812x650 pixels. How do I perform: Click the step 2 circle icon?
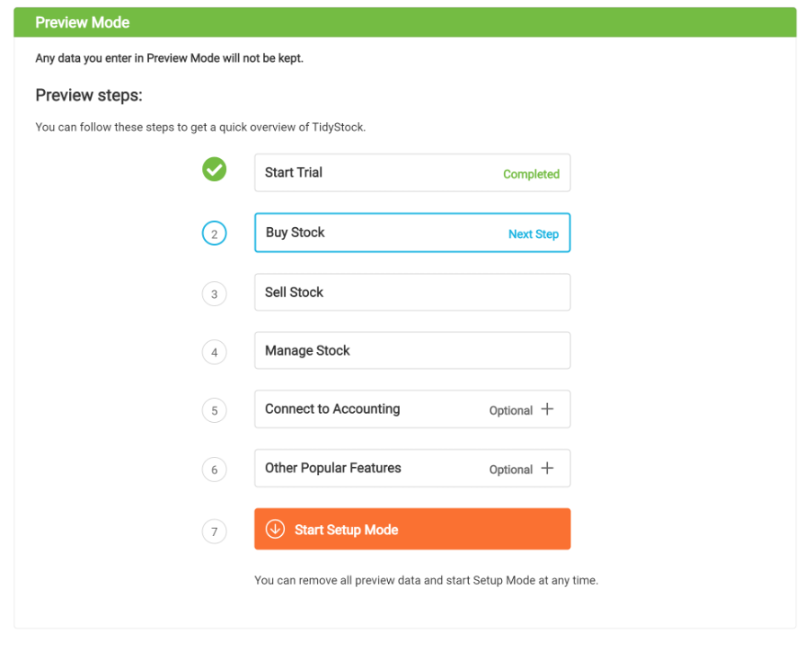point(215,233)
